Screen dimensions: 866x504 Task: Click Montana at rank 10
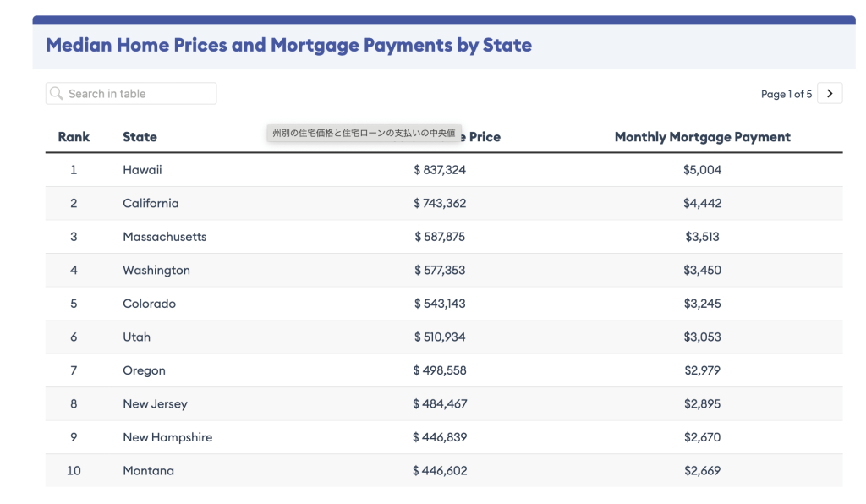click(148, 471)
